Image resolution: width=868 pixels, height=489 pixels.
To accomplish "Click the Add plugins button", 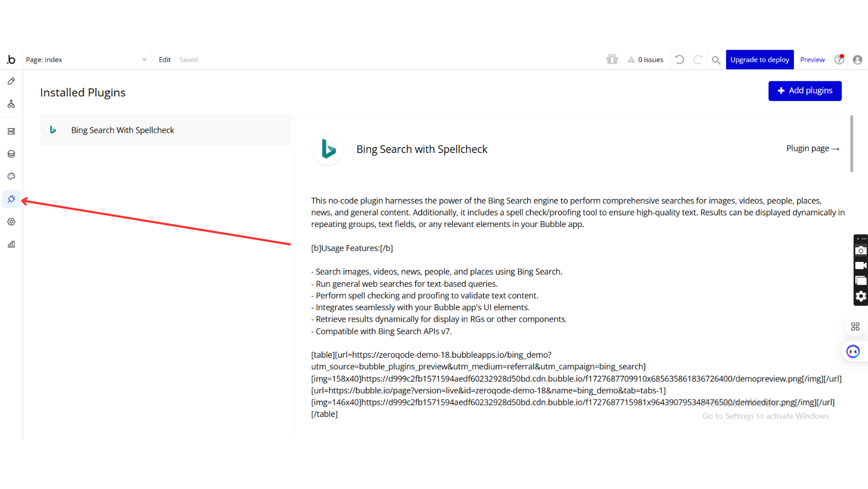I will click(x=805, y=91).
